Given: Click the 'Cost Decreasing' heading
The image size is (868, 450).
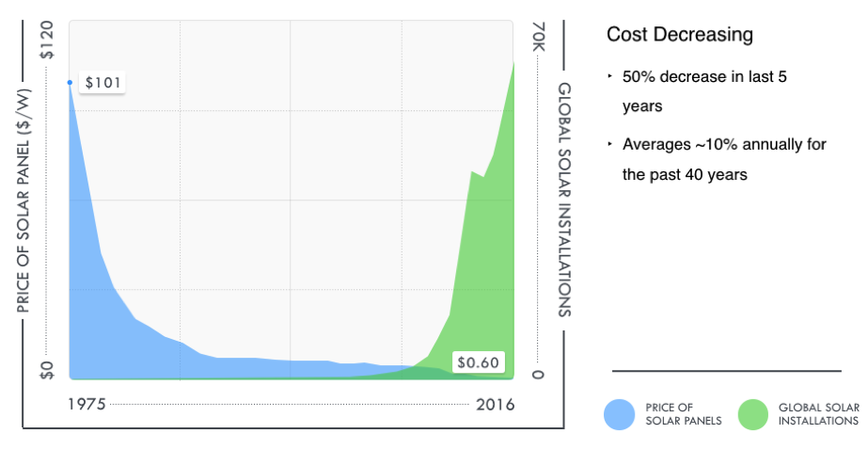Looking at the screenshot, I should coord(680,34).
